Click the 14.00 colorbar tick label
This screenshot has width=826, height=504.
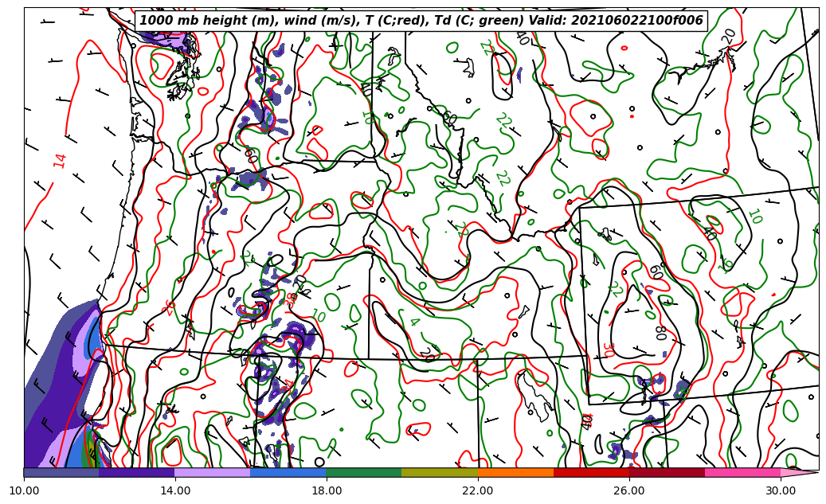175,490
